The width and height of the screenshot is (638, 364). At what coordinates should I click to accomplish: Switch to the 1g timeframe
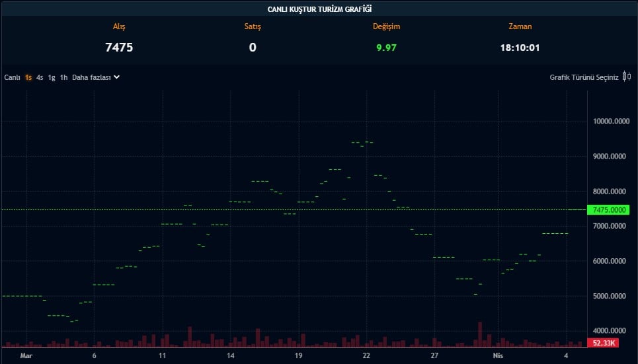click(51, 77)
